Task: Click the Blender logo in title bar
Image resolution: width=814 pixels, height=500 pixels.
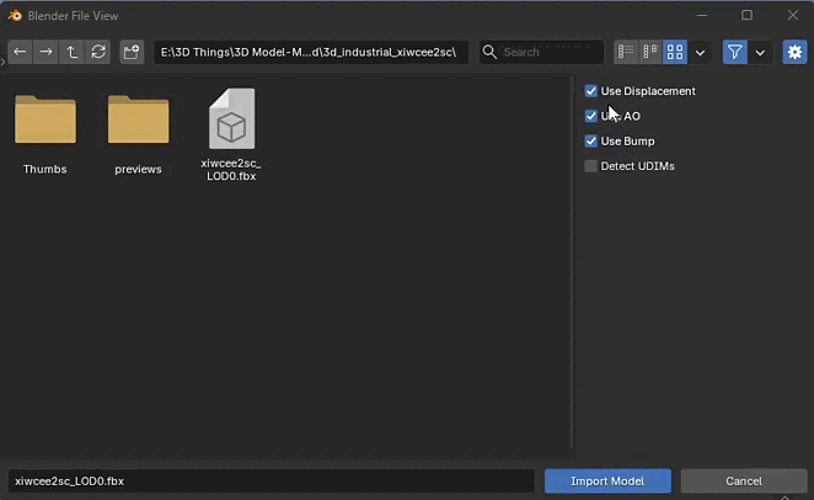Action: click(15, 16)
